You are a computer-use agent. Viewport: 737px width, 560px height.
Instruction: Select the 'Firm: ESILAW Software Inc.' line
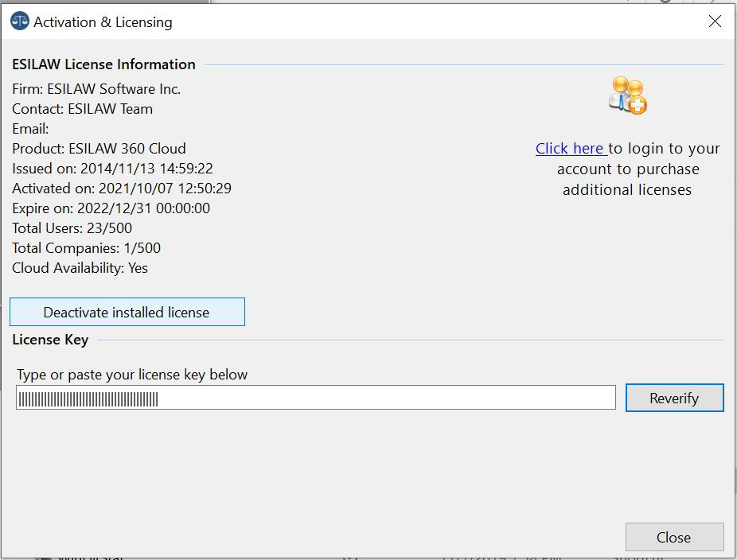click(x=96, y=89)
